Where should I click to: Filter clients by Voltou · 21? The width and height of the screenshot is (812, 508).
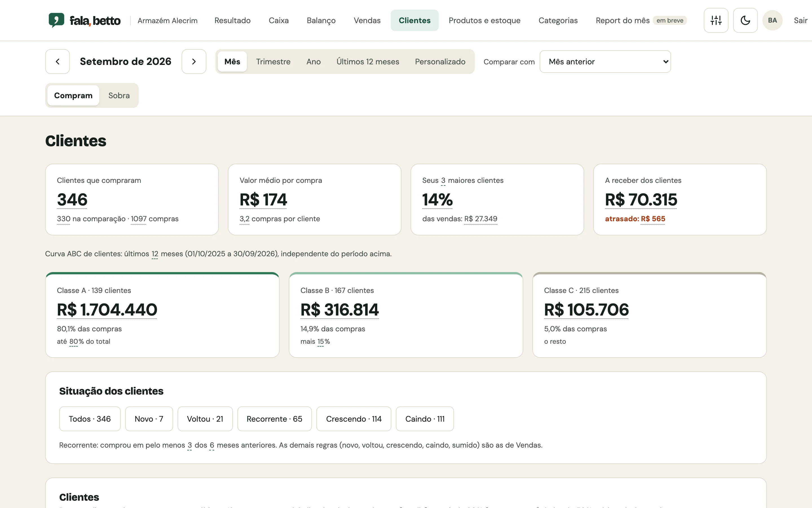click(205, 419)
